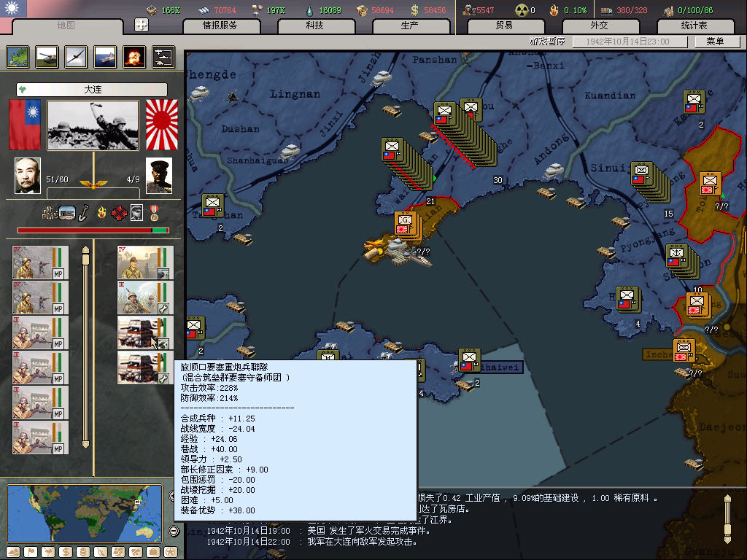
Task: Select the Japanese garrison unit in Dalian
Action: [408, 225]
